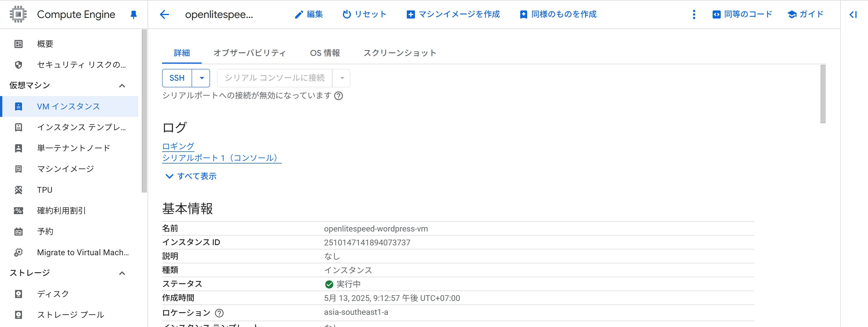The height and width of the screenshot is (327, 868).
Task: Click the instance name openlitespeed-wordpress-vm value
Action: tap(376, 229)
